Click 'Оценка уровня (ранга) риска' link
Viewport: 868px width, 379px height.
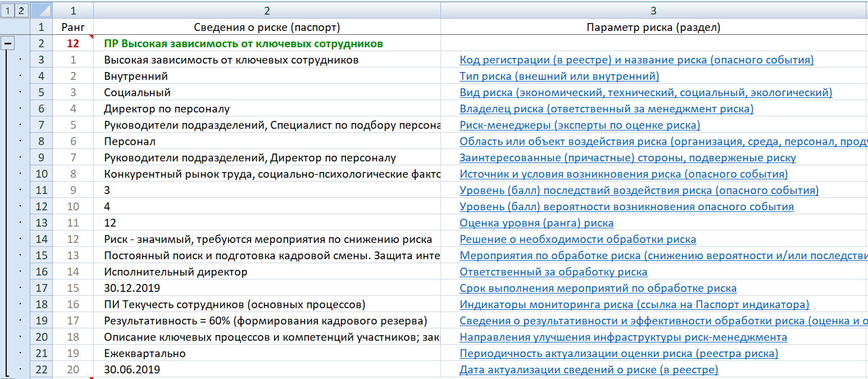coord(537,223)
